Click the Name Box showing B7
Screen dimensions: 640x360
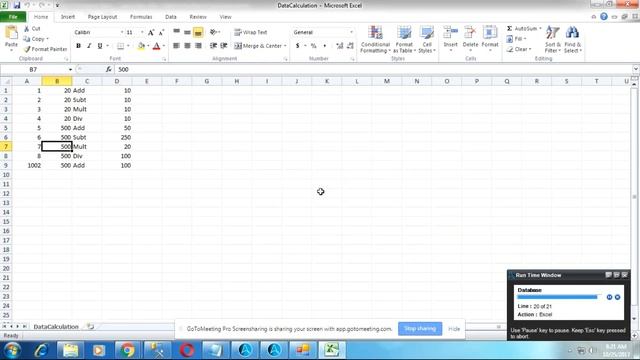coord(33,69)
